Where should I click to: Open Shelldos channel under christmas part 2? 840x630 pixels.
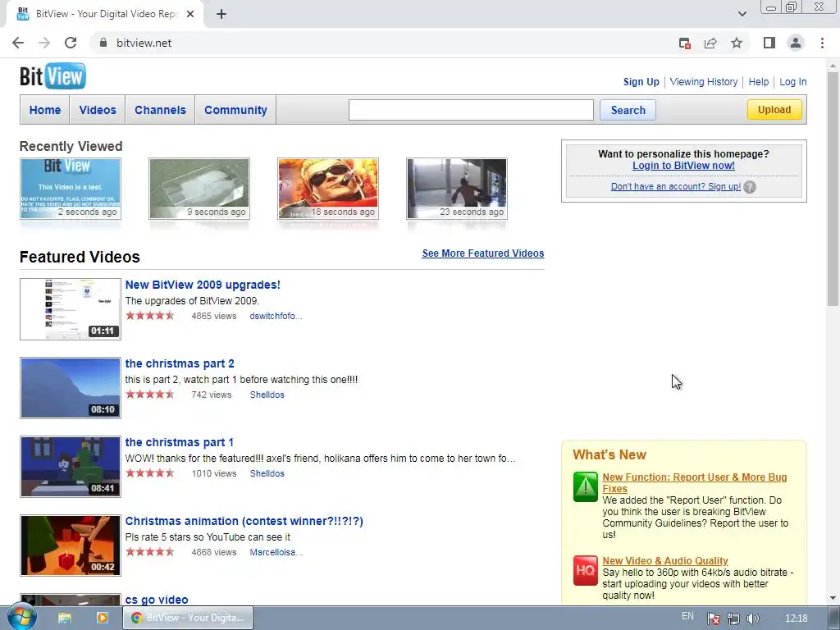tap(267, 395)
